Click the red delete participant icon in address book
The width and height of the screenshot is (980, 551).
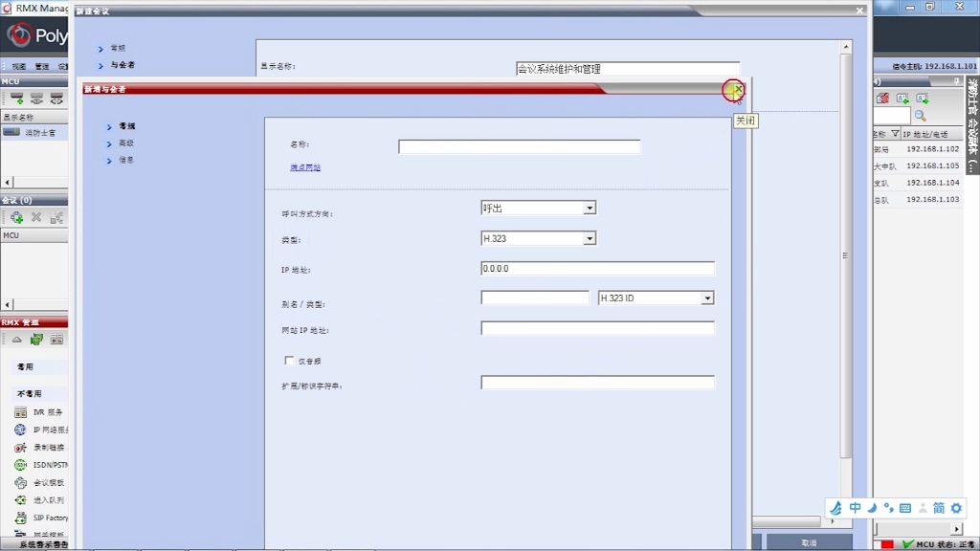[x=882, y=99]
